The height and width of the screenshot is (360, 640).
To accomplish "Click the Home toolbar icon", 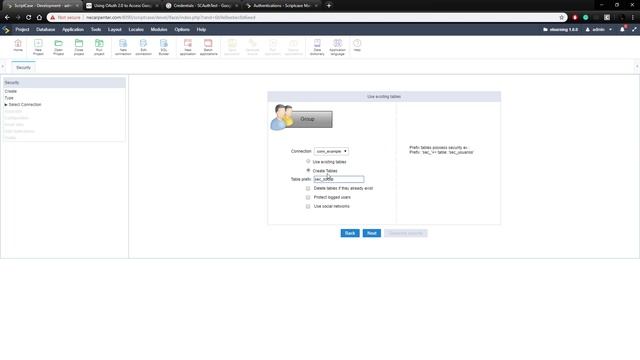I will [18, 46].
